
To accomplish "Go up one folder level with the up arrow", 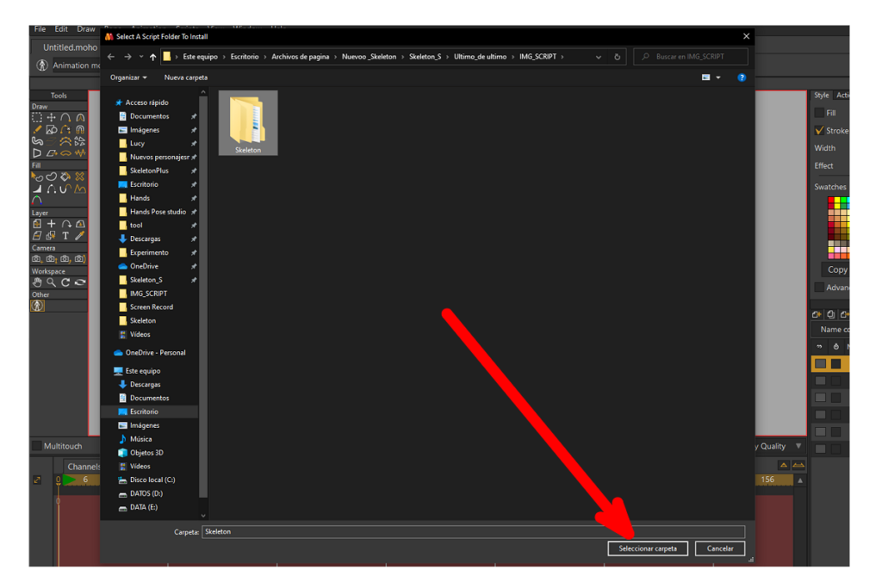I will coord(153,57).
